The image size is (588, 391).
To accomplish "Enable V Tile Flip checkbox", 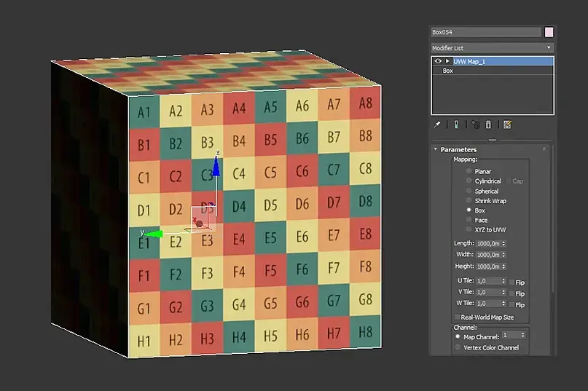I will (512, 293).
